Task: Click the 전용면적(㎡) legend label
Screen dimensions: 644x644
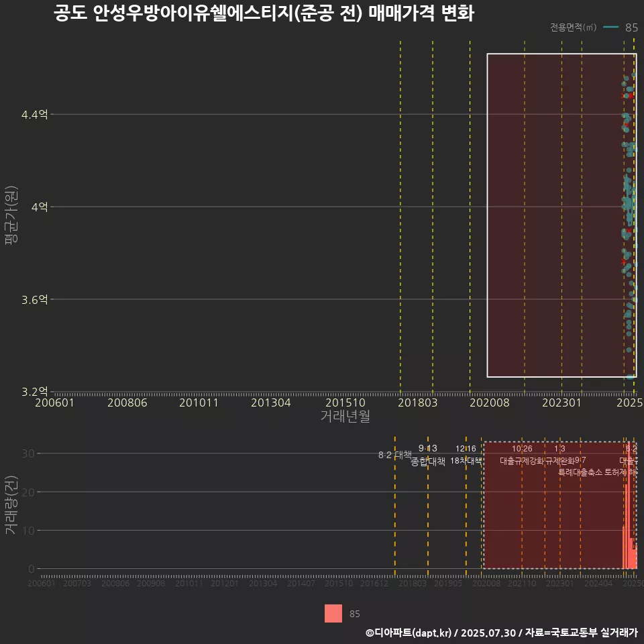Action: point(573,27)
